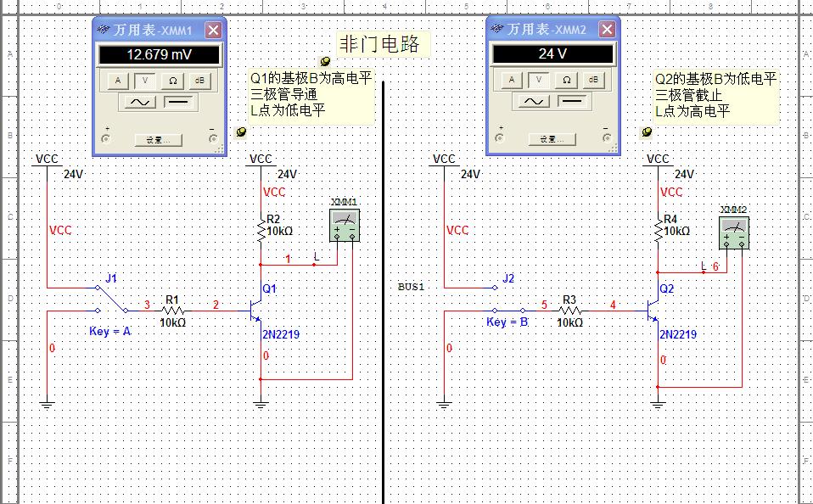Image resolution: width=813 pixels, height=504 pixels.
Task: Set XMM2 multimeter to voltmeter (V) mode
Action: click(538, 80)
